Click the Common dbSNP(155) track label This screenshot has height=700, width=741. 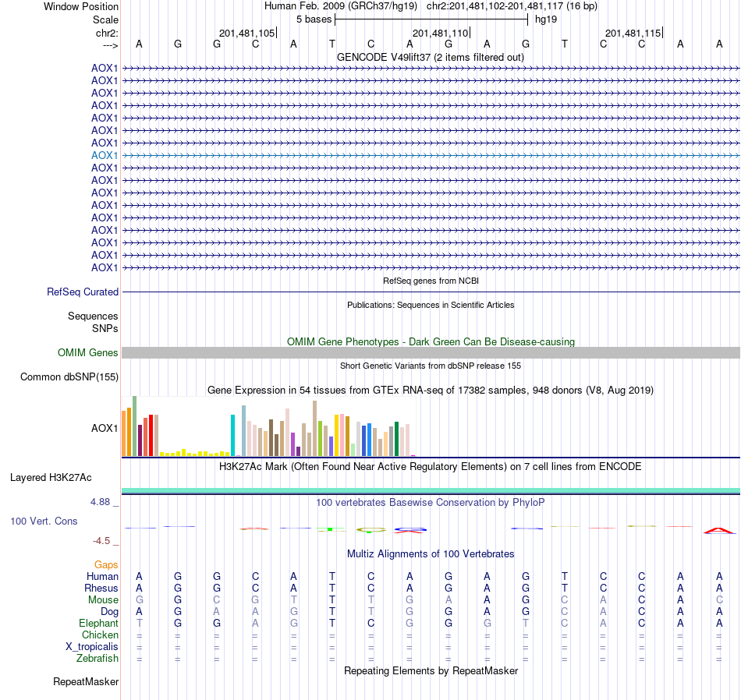tap(69, 377)
